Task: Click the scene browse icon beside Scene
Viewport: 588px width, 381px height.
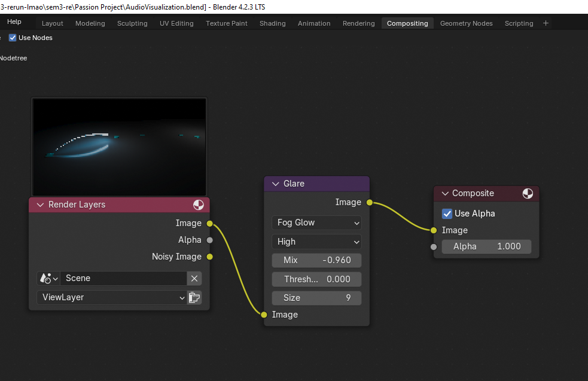Action: tap(48, 278)
